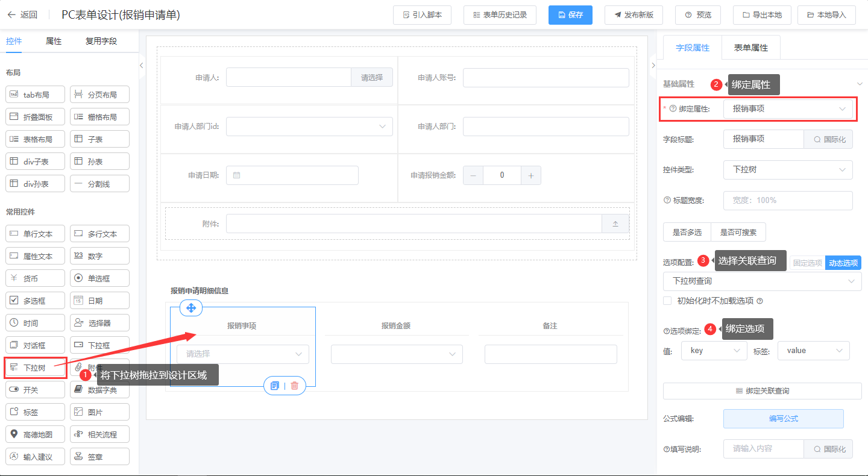Click the blue 保存 button

tap(570, 15)
